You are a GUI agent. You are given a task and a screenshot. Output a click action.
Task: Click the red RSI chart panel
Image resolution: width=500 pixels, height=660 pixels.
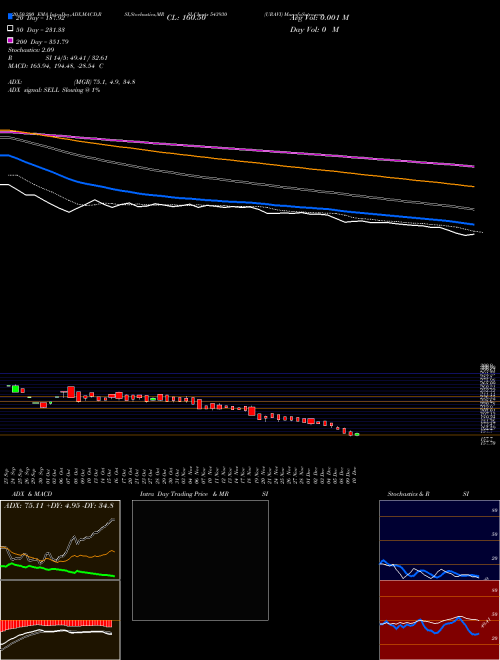click(439, 620)
